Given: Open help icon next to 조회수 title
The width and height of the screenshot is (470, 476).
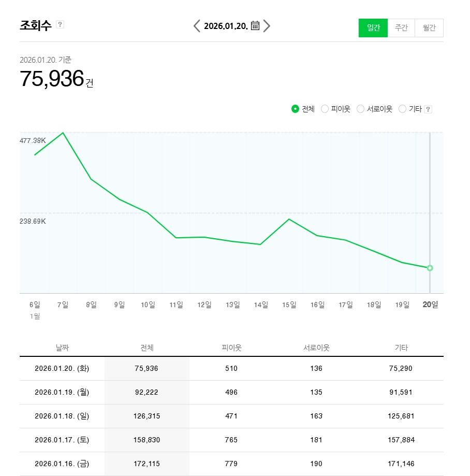Looking at the screenshot, I should pos(60,24).
